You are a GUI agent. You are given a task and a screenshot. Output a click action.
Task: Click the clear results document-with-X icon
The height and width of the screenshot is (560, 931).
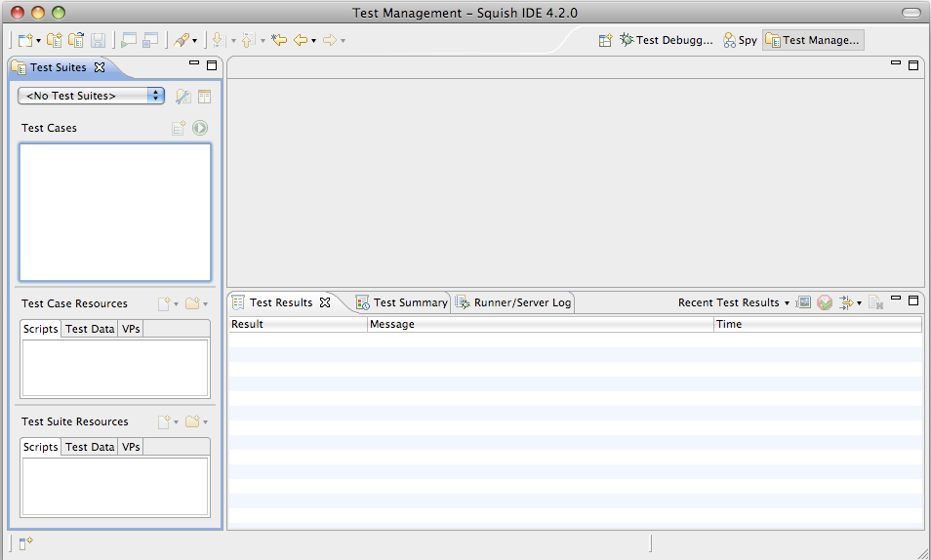click(875, 302)
